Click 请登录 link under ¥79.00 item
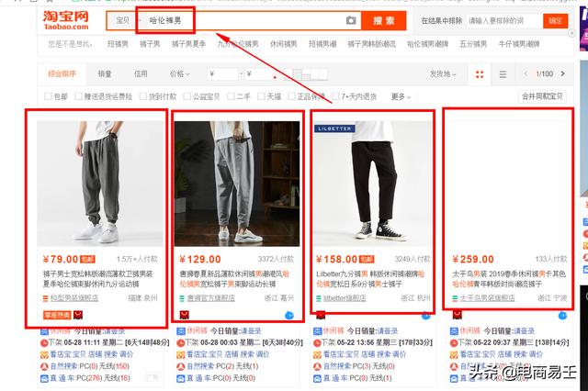 115,331
